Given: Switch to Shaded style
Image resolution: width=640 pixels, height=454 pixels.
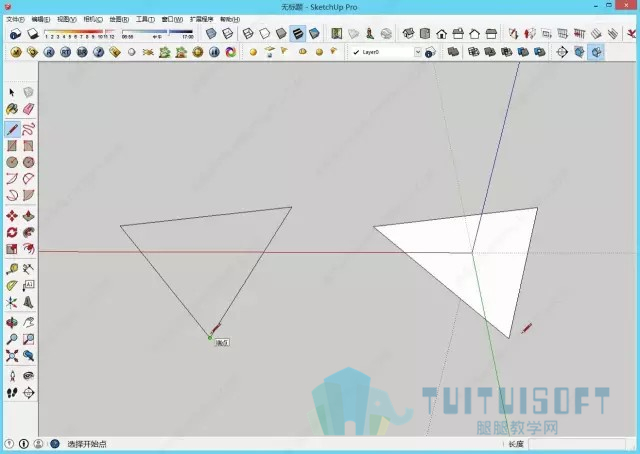Looking at the screenshot, I should point(281,33).
